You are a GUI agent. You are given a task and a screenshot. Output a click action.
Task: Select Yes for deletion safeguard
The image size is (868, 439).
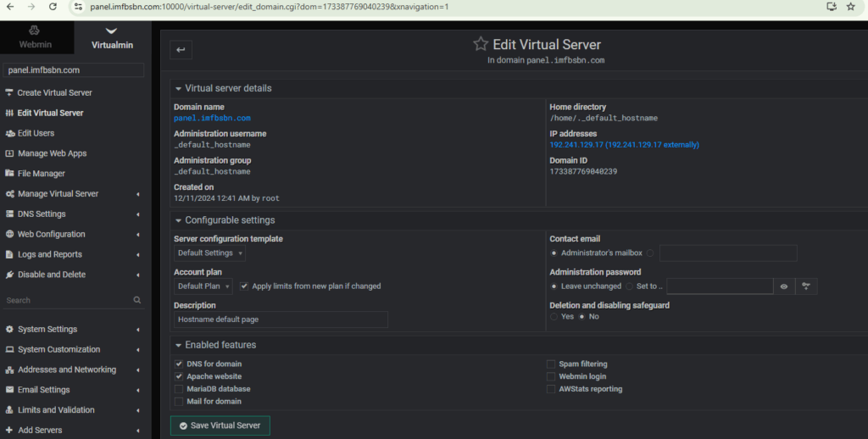(x=554, y=316)
